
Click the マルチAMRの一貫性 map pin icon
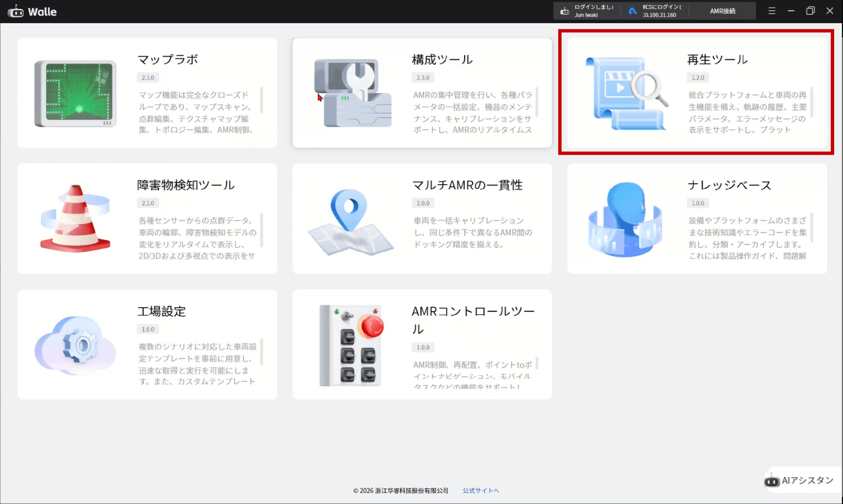350,221
